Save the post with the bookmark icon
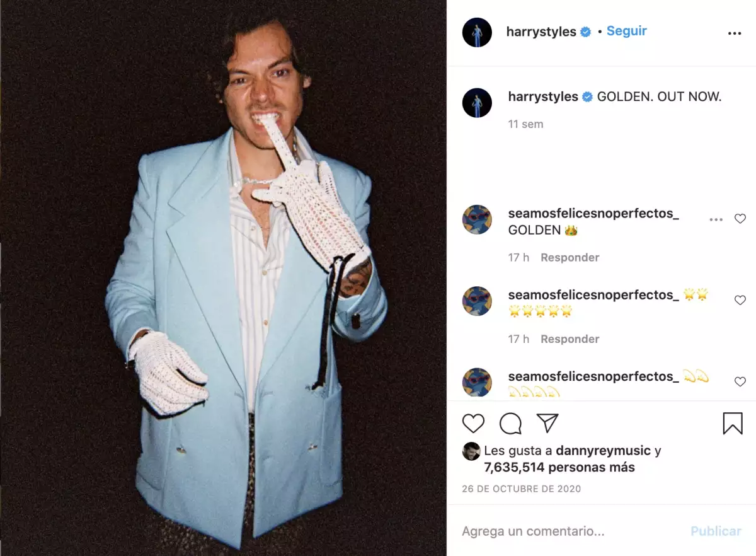Viewport: 756px width, 556px height. (733, 423)
